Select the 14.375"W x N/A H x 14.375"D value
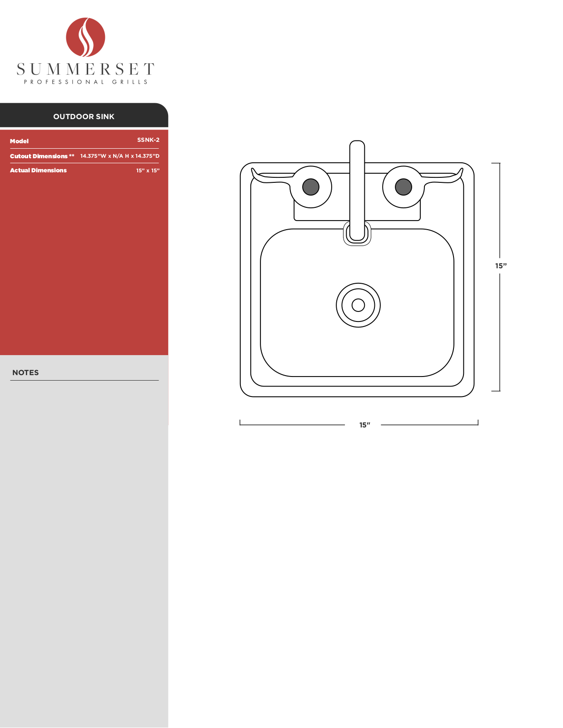Viewport: 563px width, 728px height. 120,156
